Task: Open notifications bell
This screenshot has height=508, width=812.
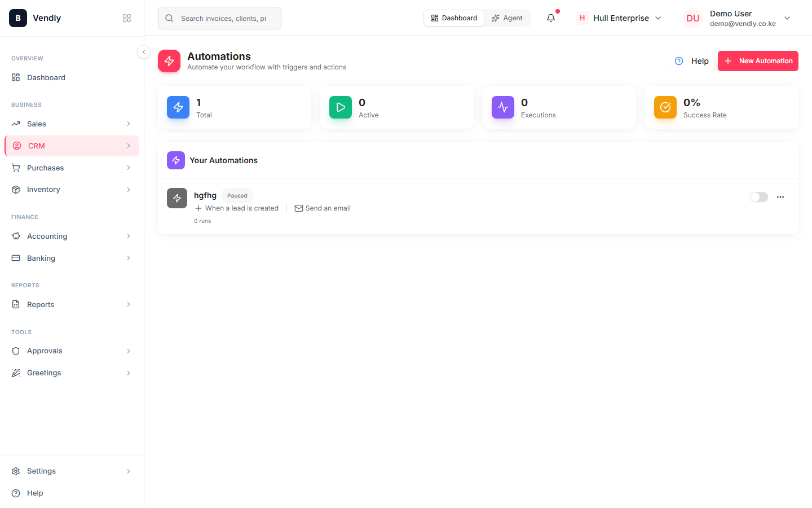Action: tap(551, 18)
